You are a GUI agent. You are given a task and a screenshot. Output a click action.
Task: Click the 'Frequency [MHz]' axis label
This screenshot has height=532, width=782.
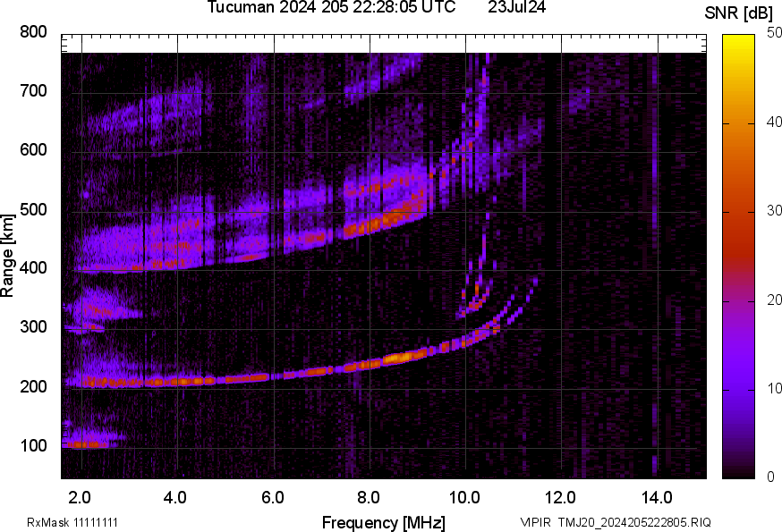coord(384,523)
